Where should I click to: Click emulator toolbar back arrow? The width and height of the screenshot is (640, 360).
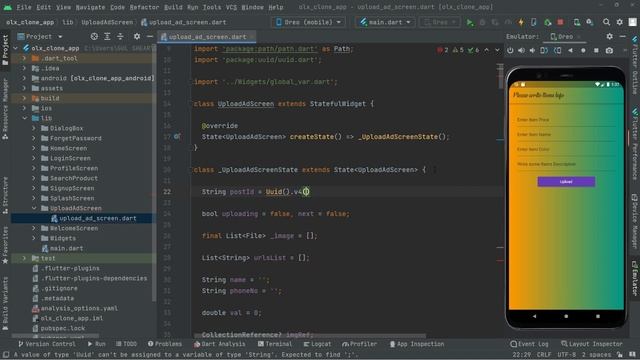[x=570, y=51]
